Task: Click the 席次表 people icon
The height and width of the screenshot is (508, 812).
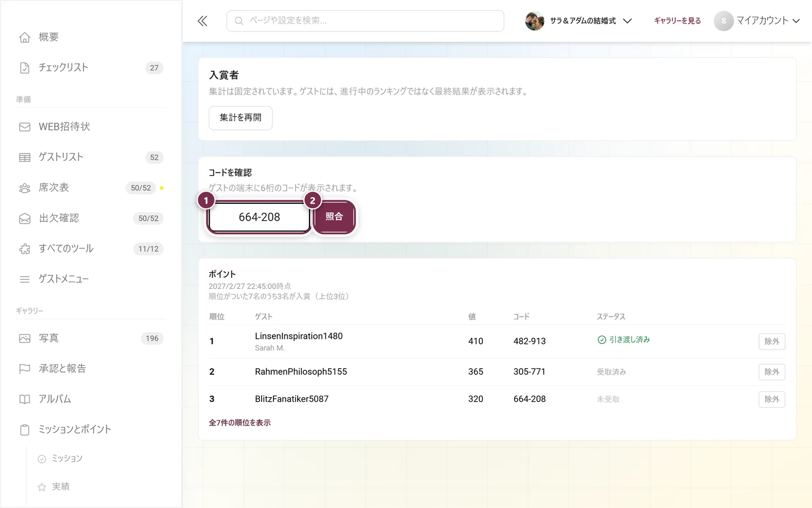Action: 25,188
